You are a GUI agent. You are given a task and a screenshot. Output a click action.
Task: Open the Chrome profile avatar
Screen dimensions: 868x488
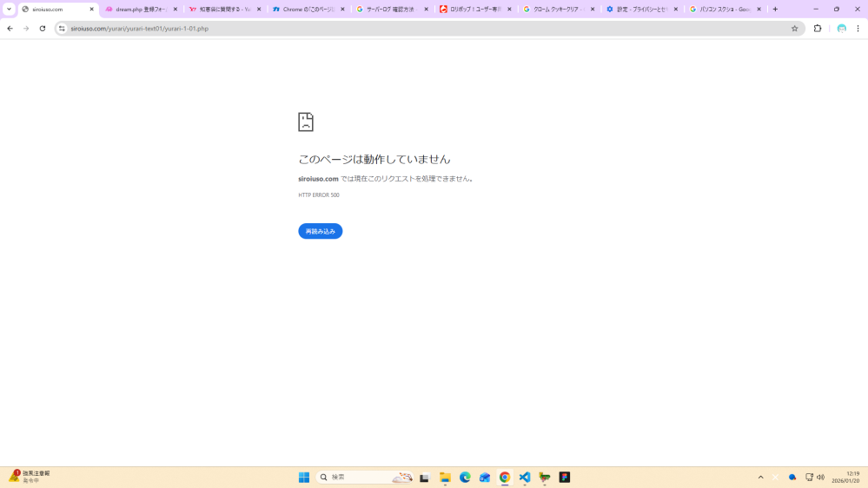[841, 28]
